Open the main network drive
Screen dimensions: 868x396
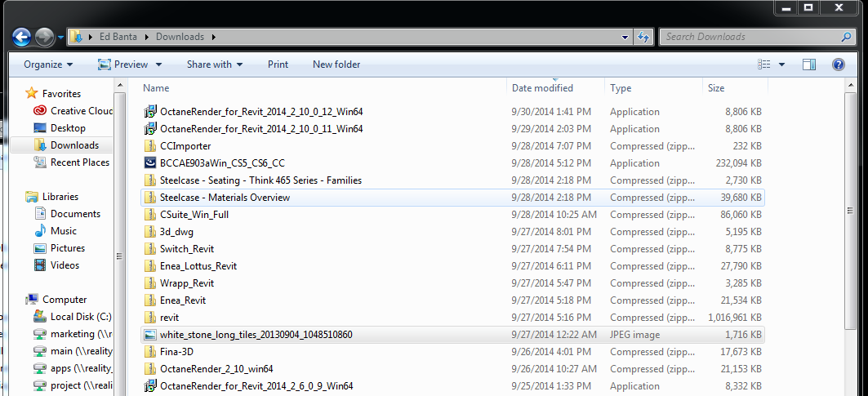click(x=73, y=351)
